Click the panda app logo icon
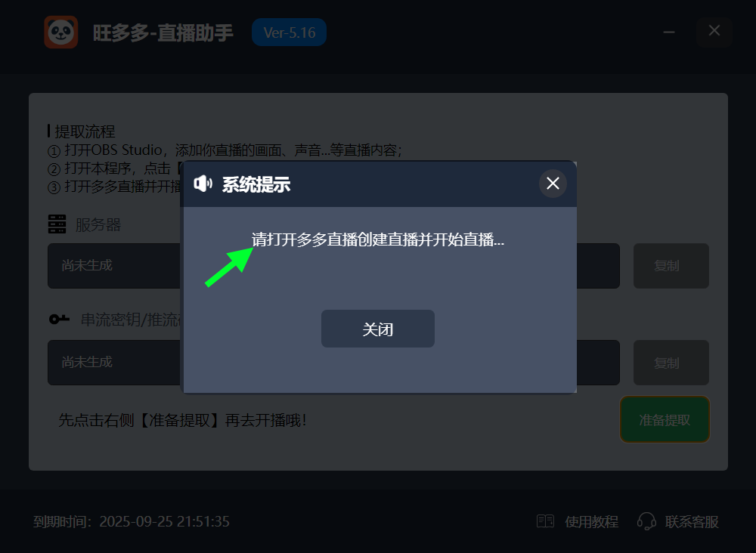Image resolution: width=756 pixels, height=553 pixels. 60,32
